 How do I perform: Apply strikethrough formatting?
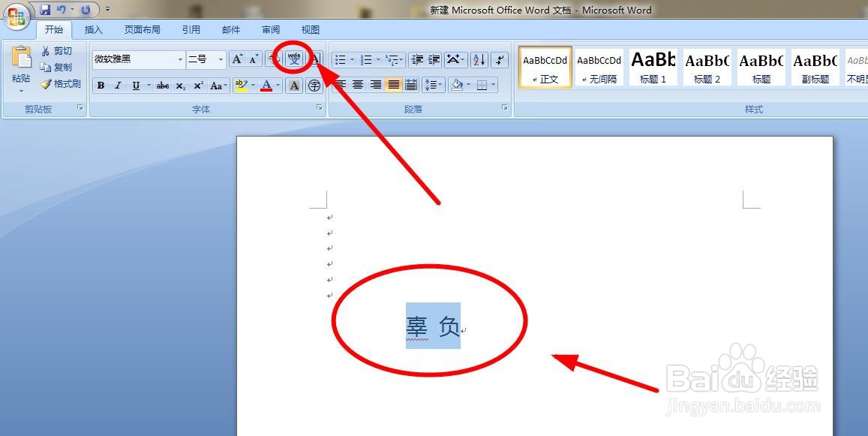click(x=161, y=85)
